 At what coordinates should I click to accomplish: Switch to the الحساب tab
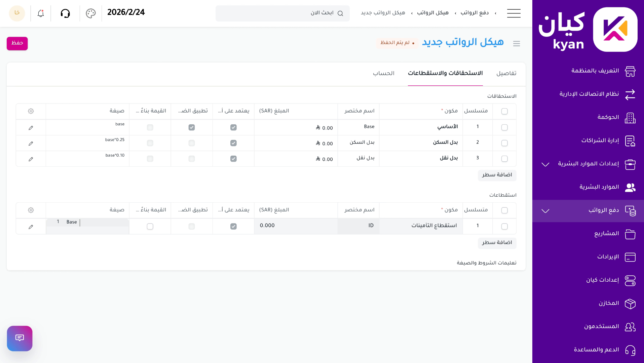pos(384,73)
